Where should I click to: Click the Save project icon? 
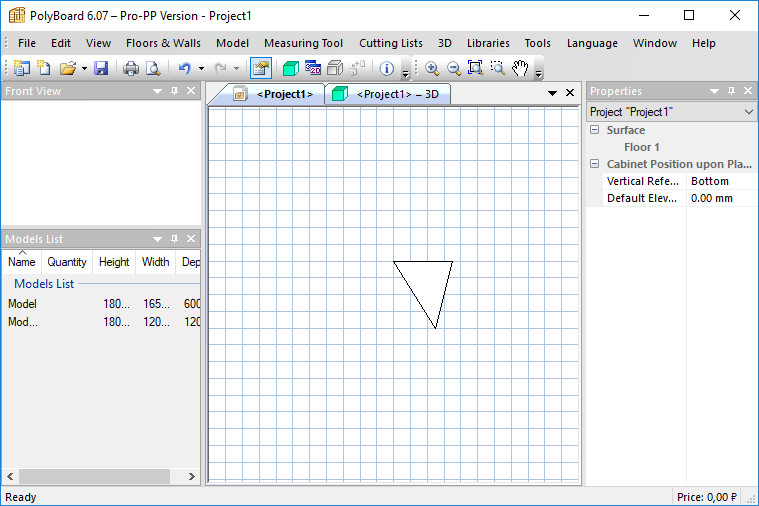pyautogui.click(x=101, y=69)
